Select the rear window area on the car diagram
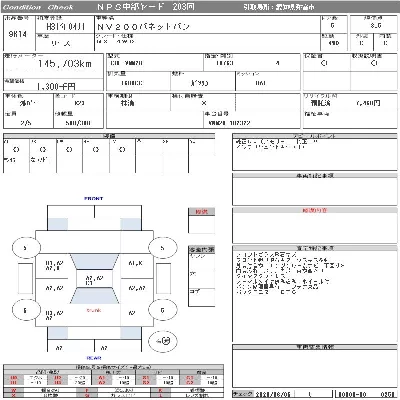Viewport: 400px width, 400px height. (94, 296)
